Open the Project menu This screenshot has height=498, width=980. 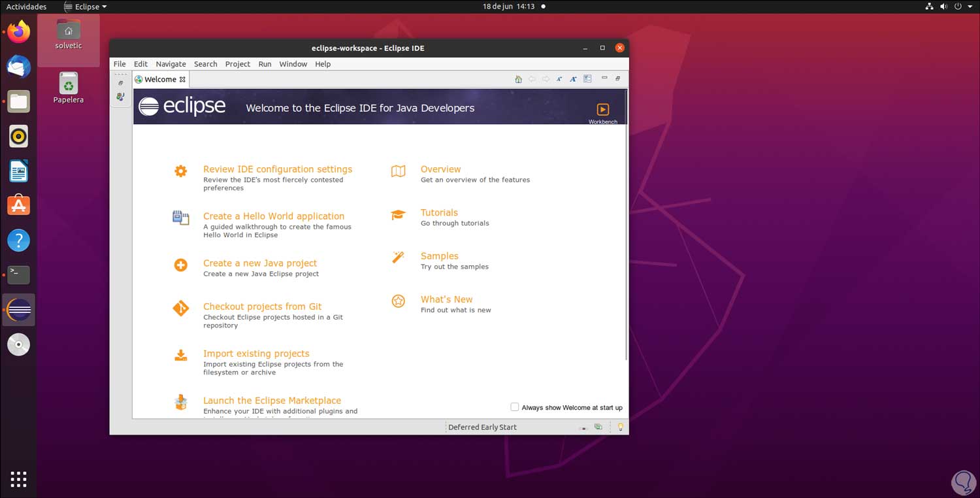(x=238, y=64)
